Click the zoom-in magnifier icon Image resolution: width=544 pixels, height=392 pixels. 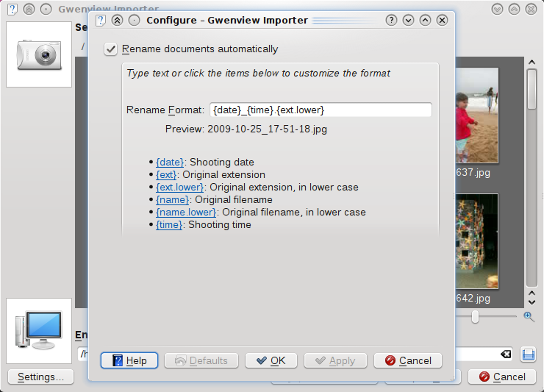[529, 317]
